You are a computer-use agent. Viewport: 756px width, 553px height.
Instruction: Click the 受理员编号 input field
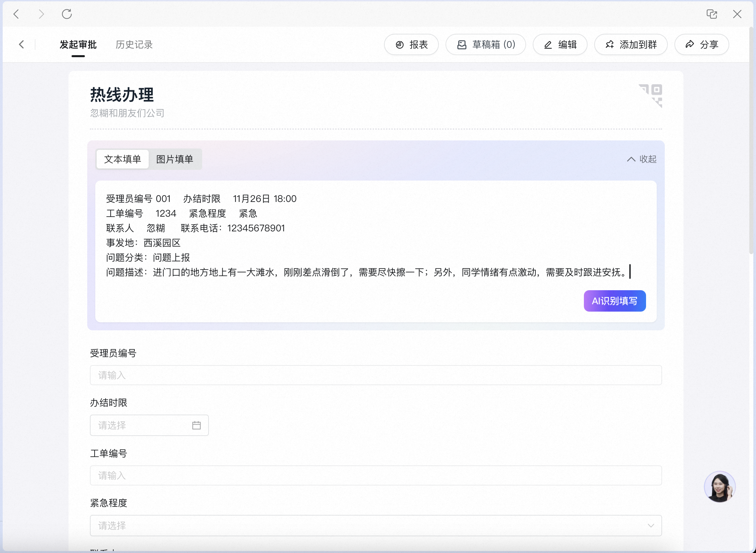pos(376,375)
